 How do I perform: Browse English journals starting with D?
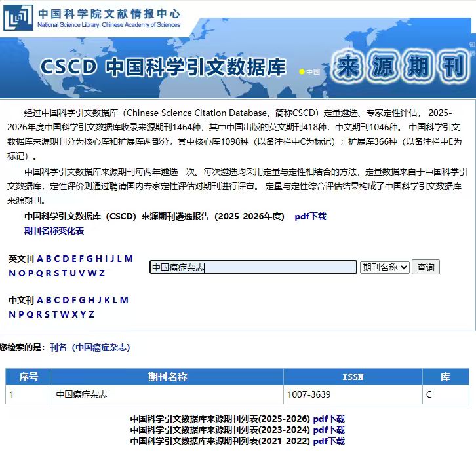66,259
